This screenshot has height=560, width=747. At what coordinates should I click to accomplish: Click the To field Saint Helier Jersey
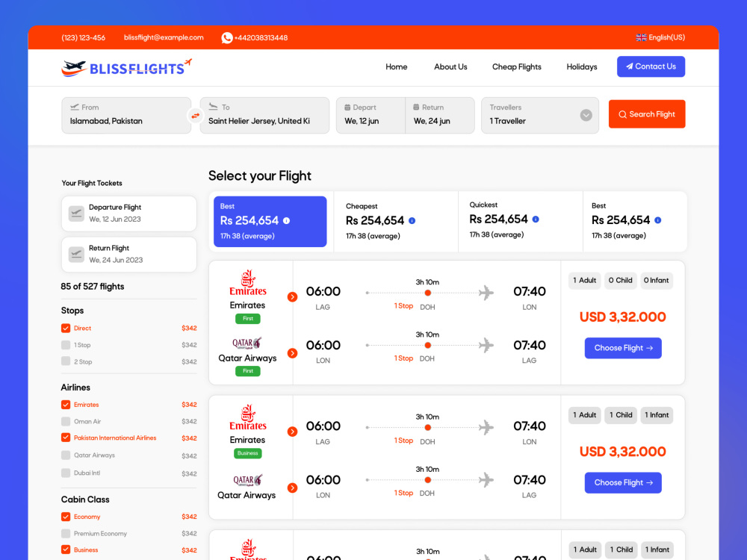(264, 116)
